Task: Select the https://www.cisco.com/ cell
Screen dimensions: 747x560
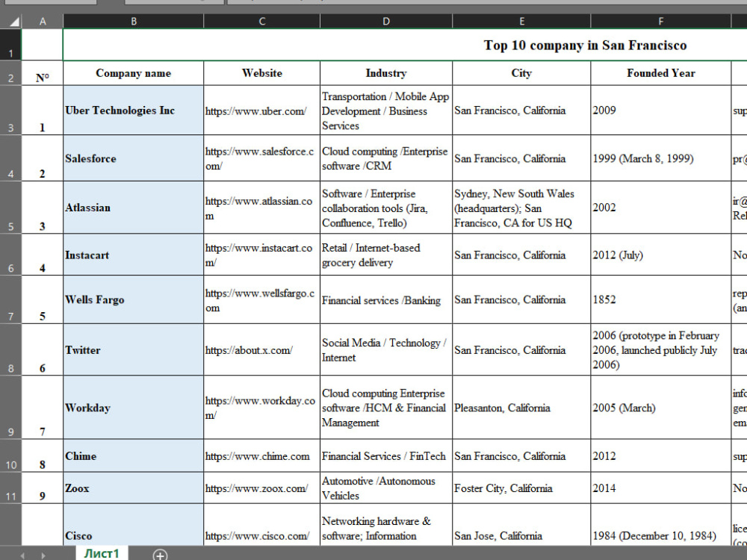Action: click(x=262, y=525)
